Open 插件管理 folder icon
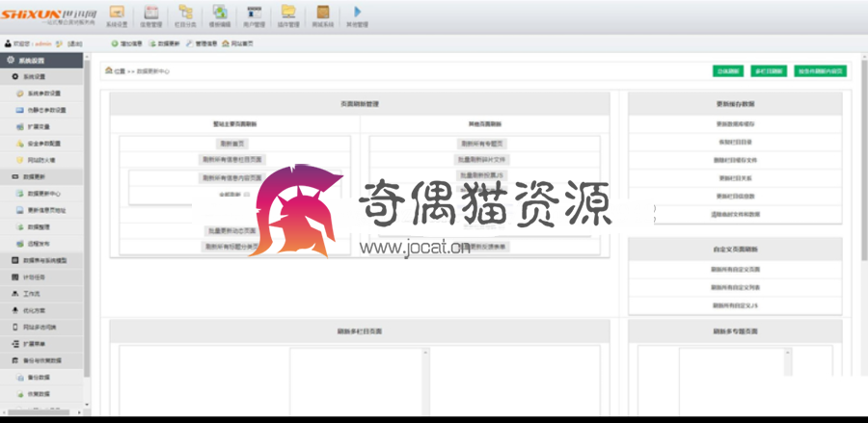The image size is (868, 423). tap(287, 15)
